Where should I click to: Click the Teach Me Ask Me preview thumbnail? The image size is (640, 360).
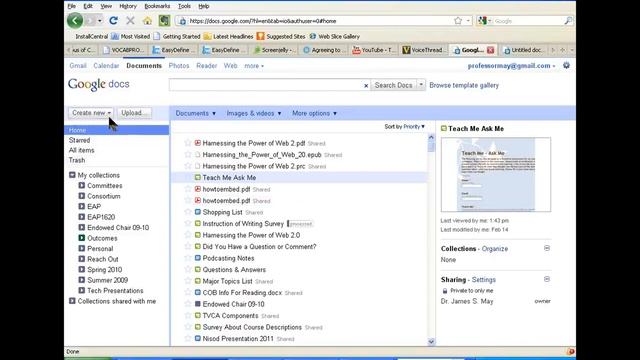coord(496,175)
